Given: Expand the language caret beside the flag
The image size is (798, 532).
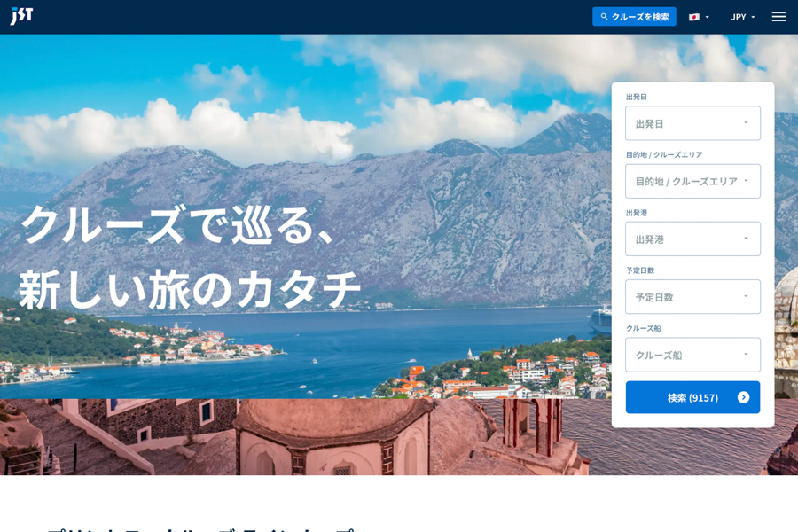Looking at the screenshot, I should tap(708, 17).
